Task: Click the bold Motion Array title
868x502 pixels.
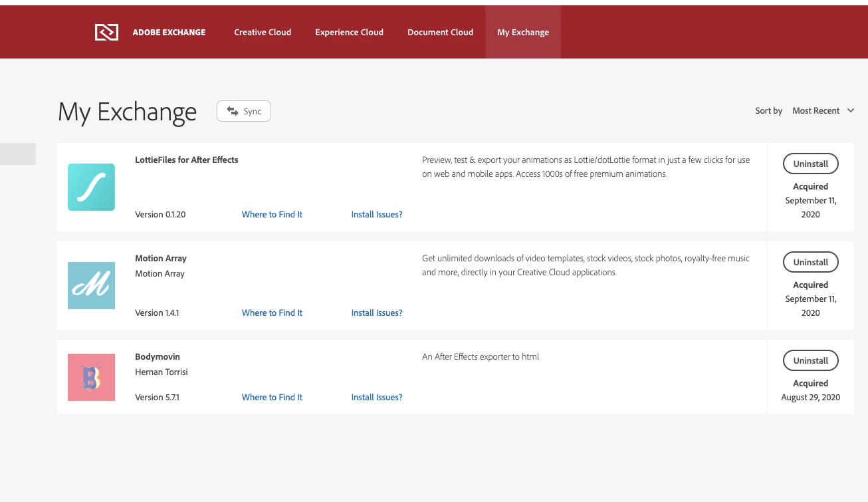Action: point(161,258)
